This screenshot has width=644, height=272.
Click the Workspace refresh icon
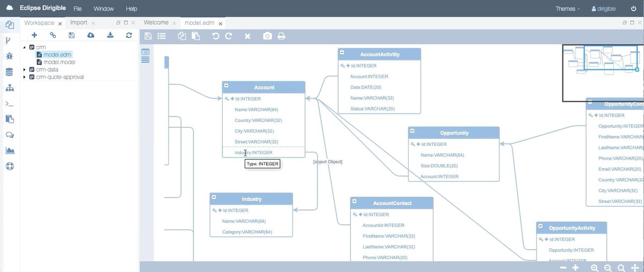point(129,35)
